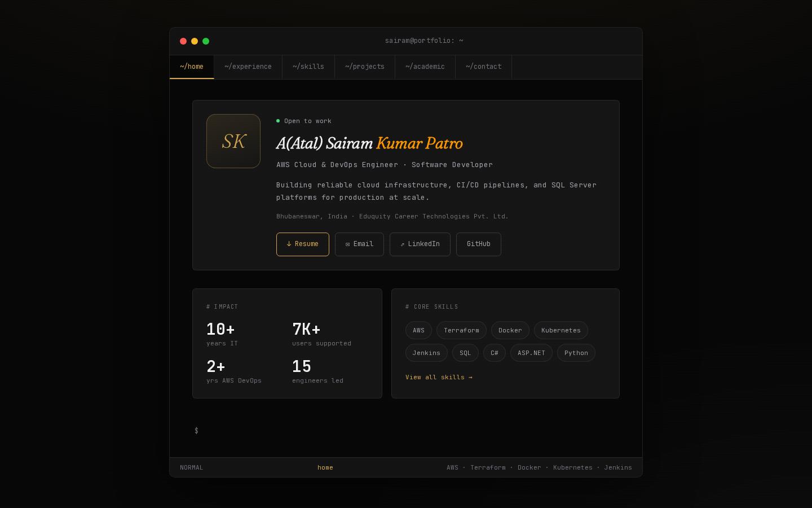Click the home label in status bar
The width and height of the screenshot is (812, 508).
325,467
